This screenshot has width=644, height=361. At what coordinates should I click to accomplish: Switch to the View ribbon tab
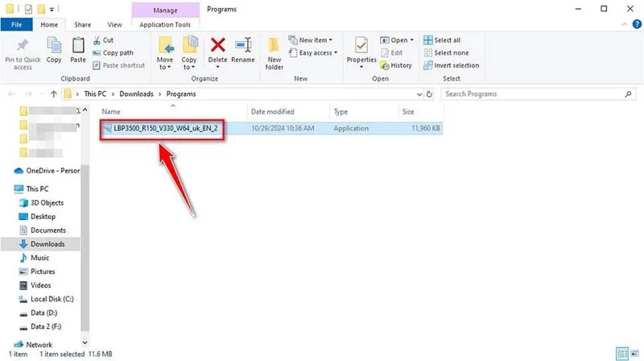pyautogui.click(x=114, y=25)
